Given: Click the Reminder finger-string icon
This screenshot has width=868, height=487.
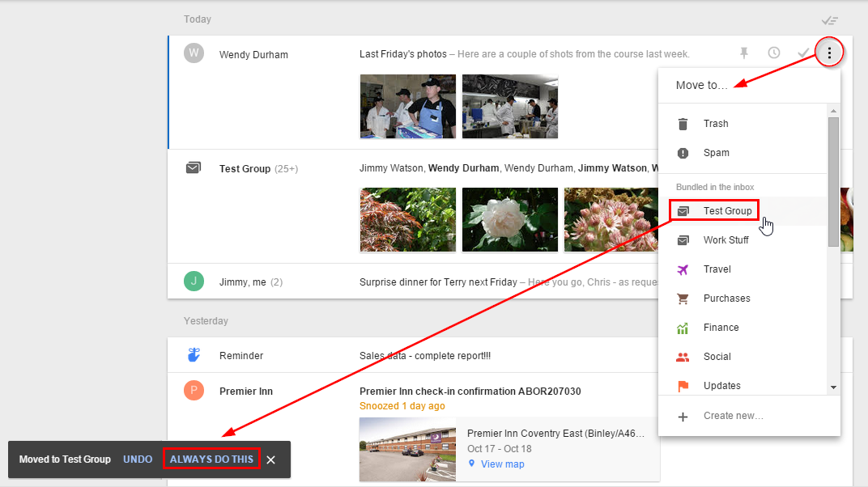Looking at the screenshot, I should [x=194, y=354].
